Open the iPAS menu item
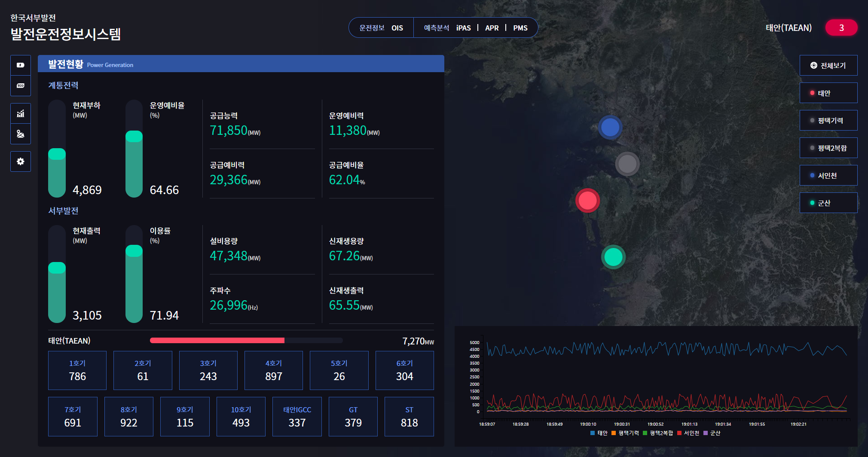 pos(463,28)
